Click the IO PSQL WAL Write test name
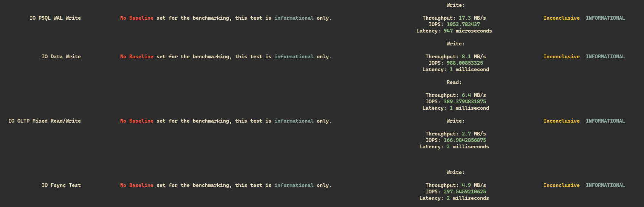The height and width of the screenshot is (207, 644). click(55, 18)
